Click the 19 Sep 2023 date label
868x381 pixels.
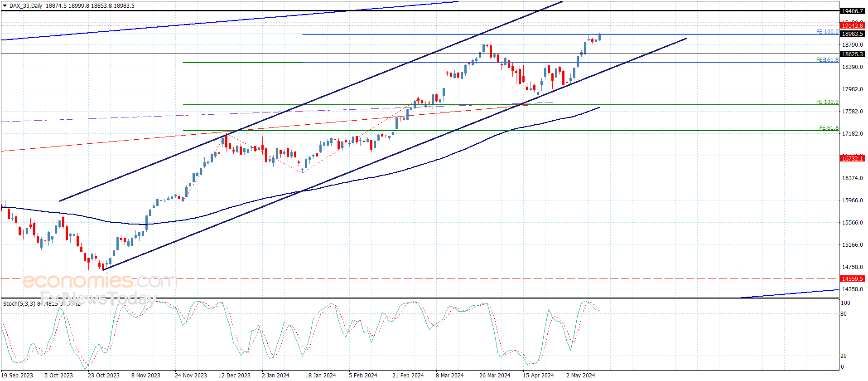tap(18, 375)
